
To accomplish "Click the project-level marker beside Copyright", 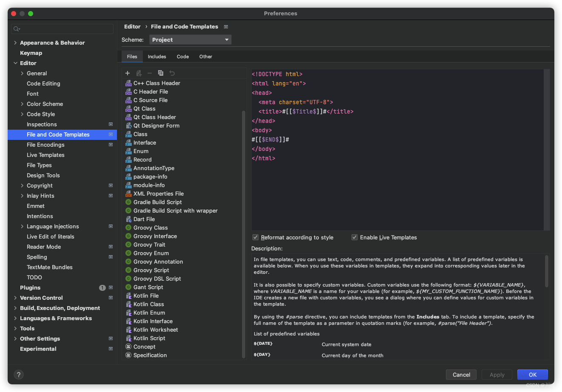I will pyautogui.click(x=111, y=186).
